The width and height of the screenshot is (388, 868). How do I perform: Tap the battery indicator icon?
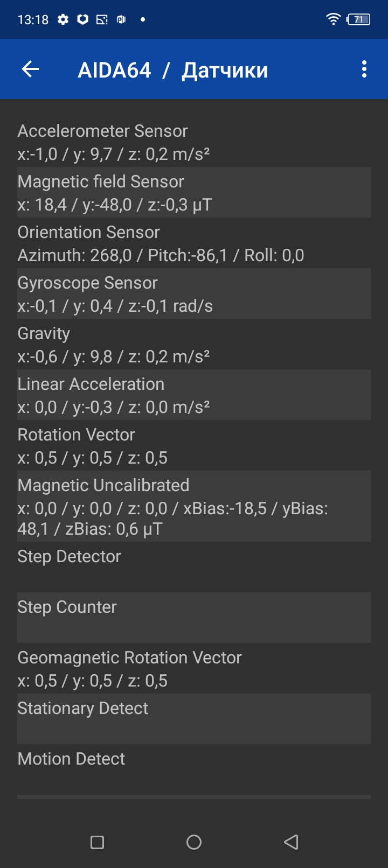(x=358, y=20)
